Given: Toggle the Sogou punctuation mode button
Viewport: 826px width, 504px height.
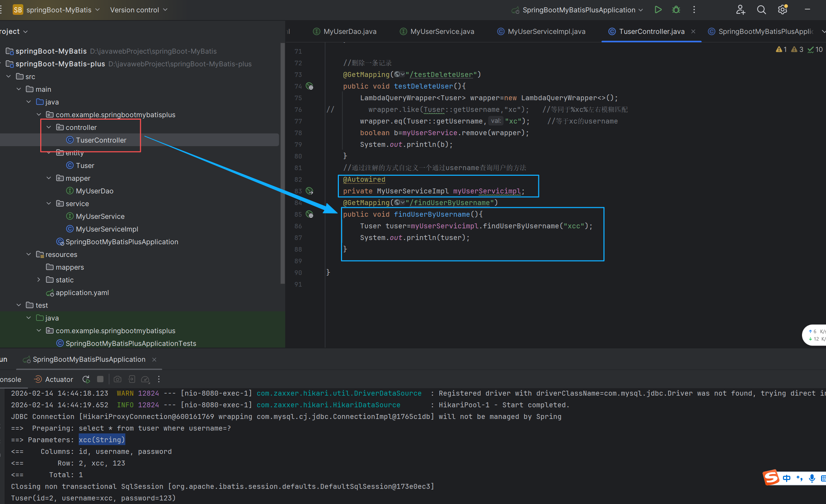Looking at the screenshot, I should pyautogui.click(x=800, y=478).
